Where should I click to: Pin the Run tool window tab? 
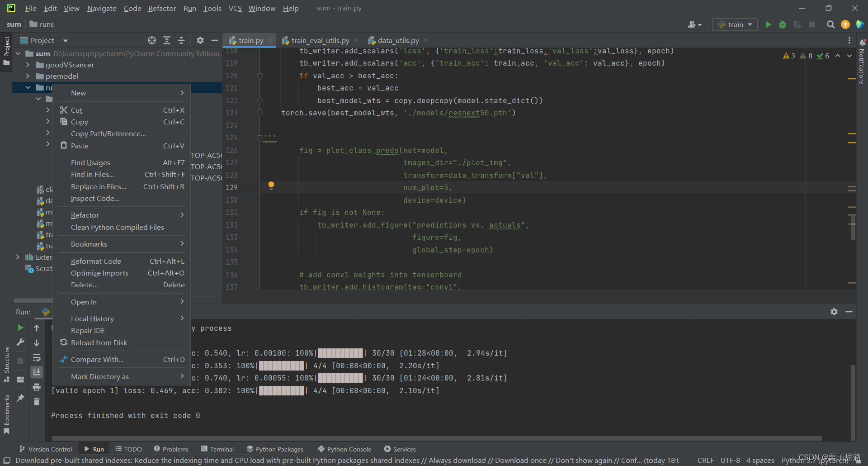(x=20, y=398)
